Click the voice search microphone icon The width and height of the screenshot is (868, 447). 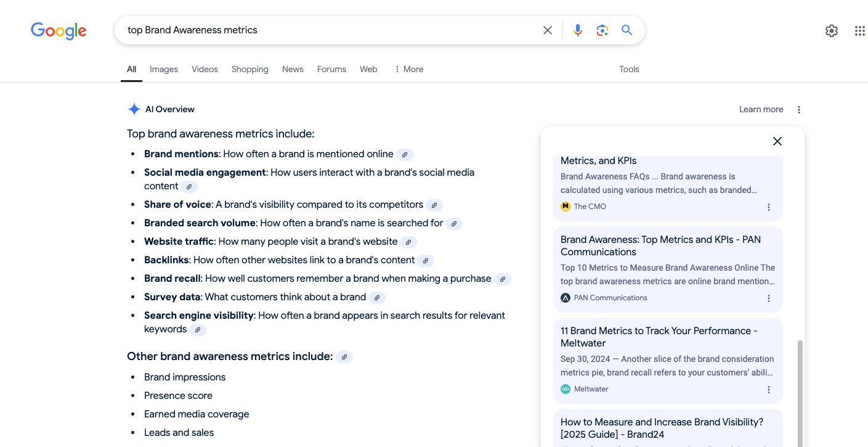point(577,30)
